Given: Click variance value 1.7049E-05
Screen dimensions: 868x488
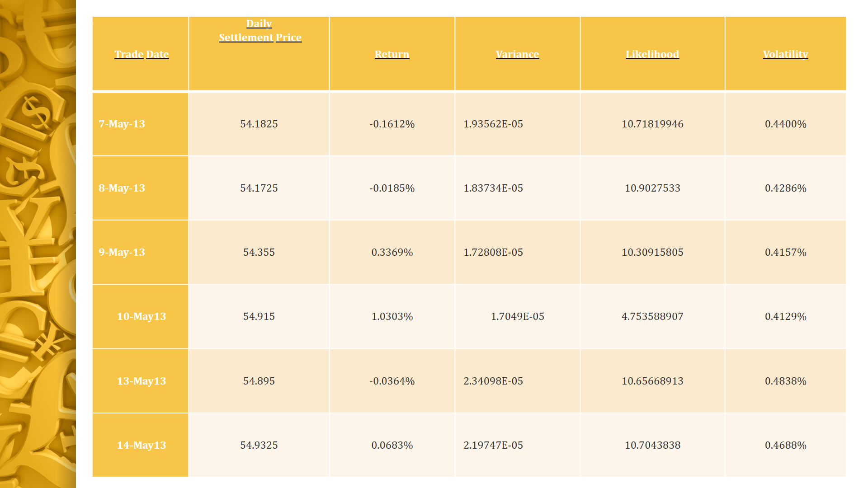Looking at the screenshot, I should [x=517, y=316].
